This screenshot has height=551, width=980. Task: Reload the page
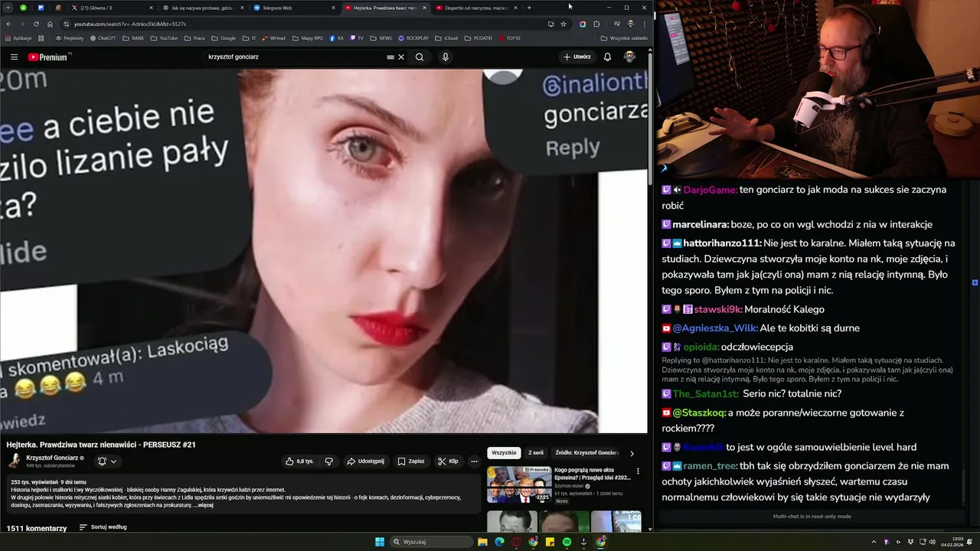37,24
